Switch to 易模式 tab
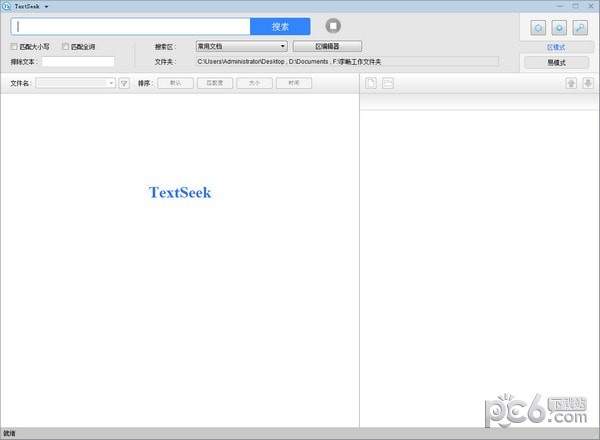The width and height of the screenshot is (600, 440). [x=556, y=62]
